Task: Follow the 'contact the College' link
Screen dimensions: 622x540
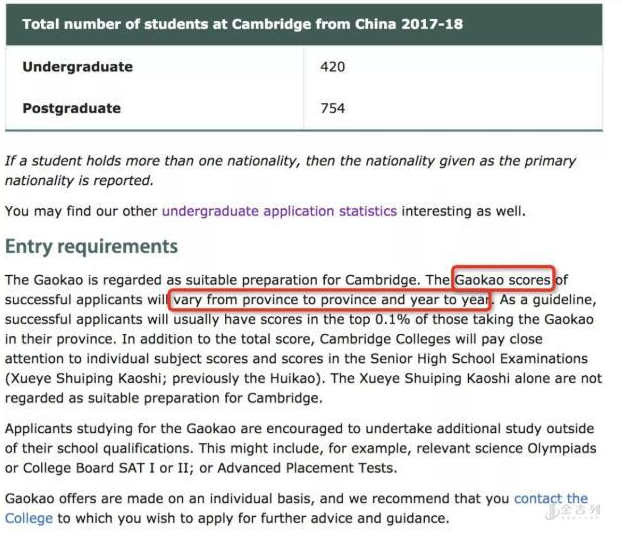Action: [x=550, y=498]
